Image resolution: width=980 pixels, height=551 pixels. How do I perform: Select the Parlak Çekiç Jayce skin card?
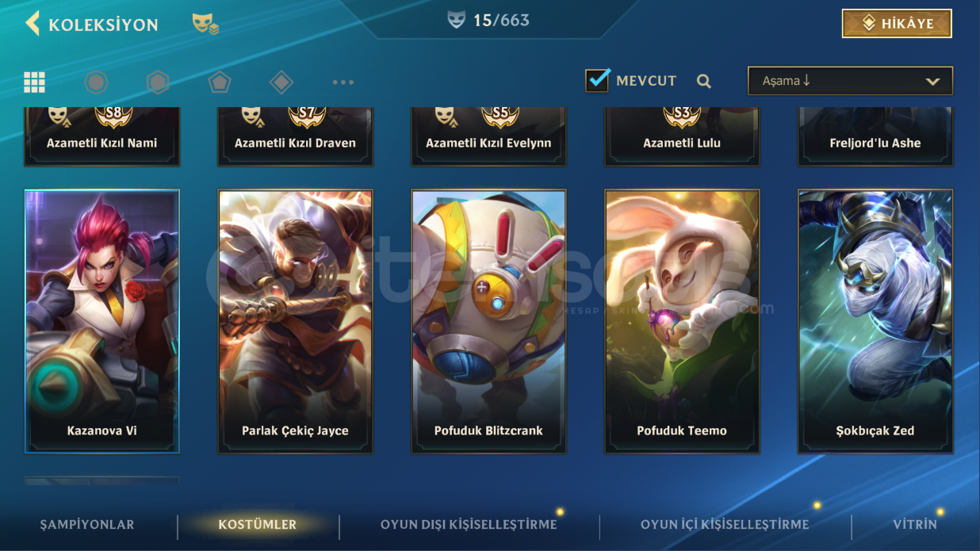tap(295, 321)
